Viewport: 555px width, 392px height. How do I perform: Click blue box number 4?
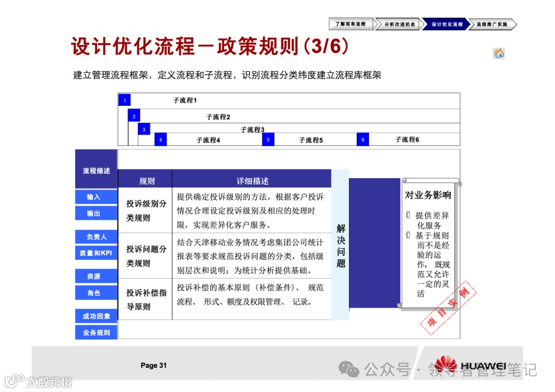click(160, 140)
